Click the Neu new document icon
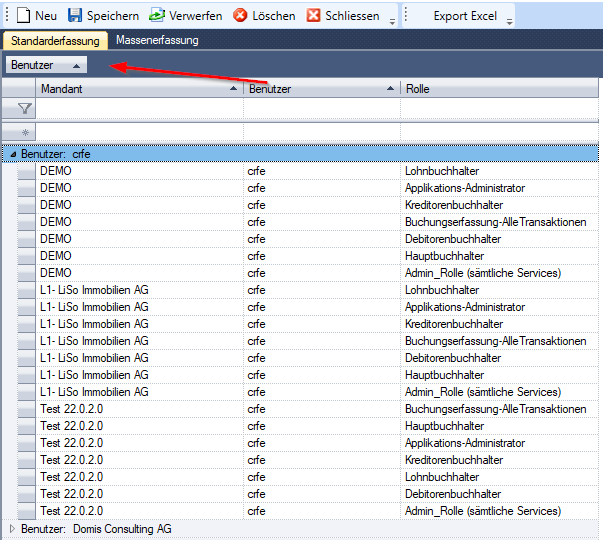Screen dimensions: 603x540 pyautogui.click(x=23, y=16)
